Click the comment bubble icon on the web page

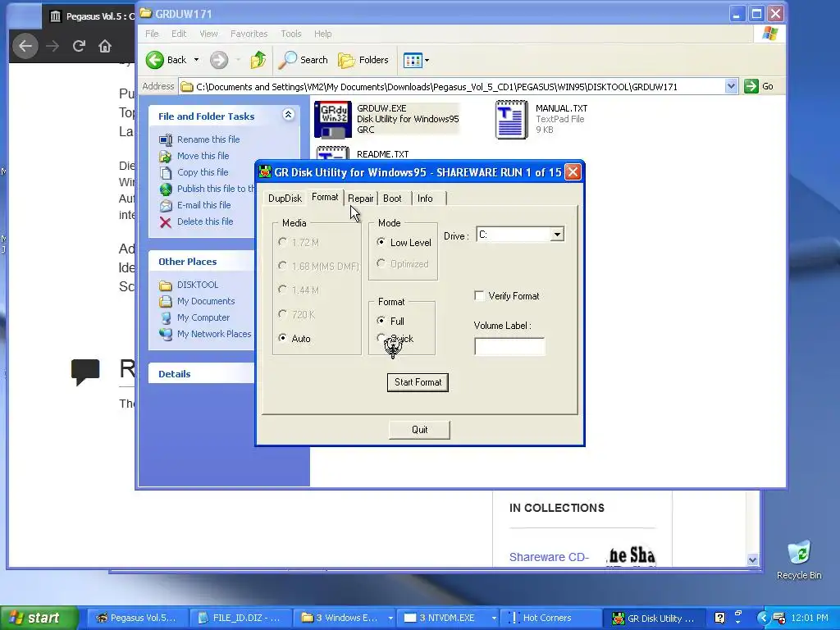pyautogui.click(x=85, y=372)
